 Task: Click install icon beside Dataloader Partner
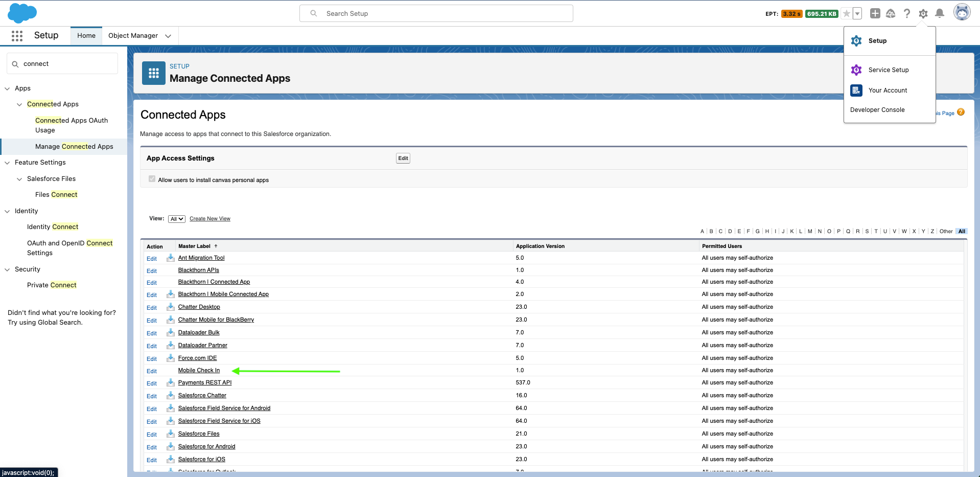[171, 345]
